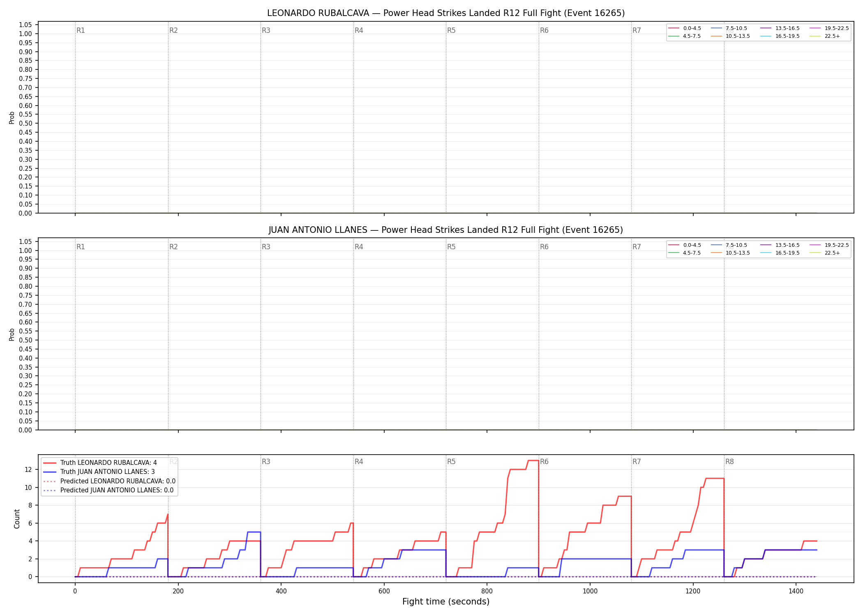Click the R1 round marker in middle chart
The width and height of the screenshot is (863, 616).
coord(81,247)
